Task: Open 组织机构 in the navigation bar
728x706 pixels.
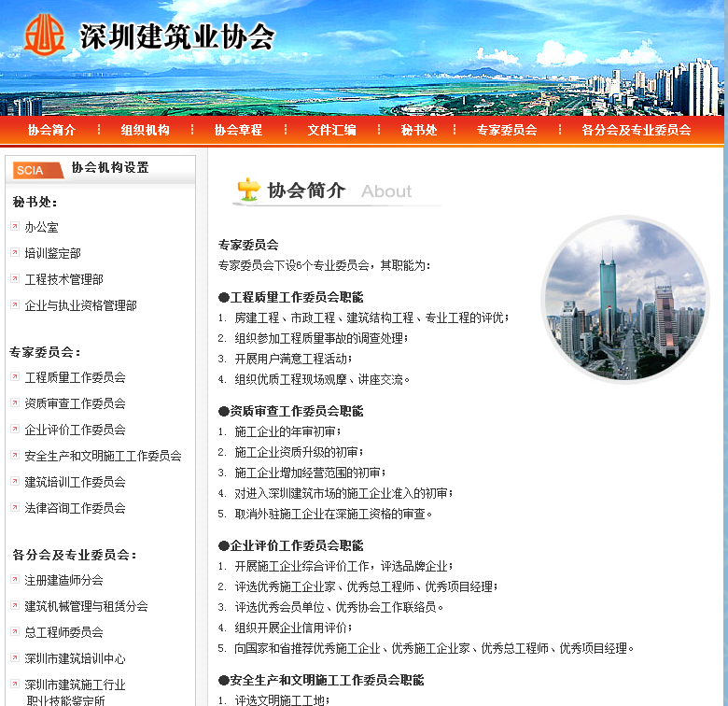Action: (146, 130)
